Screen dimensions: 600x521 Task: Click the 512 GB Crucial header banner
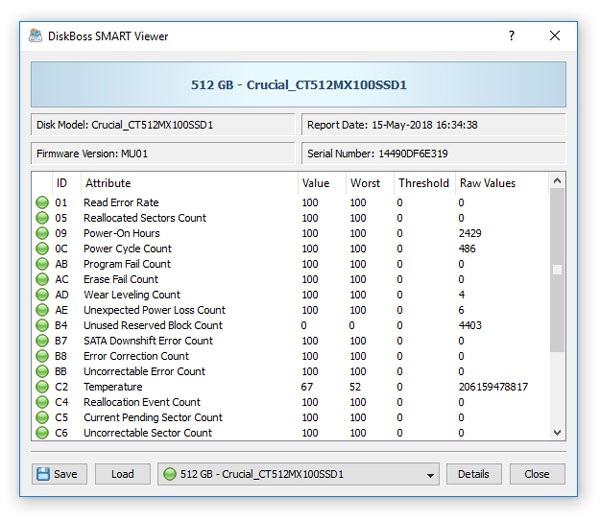[x=298, y=85]
